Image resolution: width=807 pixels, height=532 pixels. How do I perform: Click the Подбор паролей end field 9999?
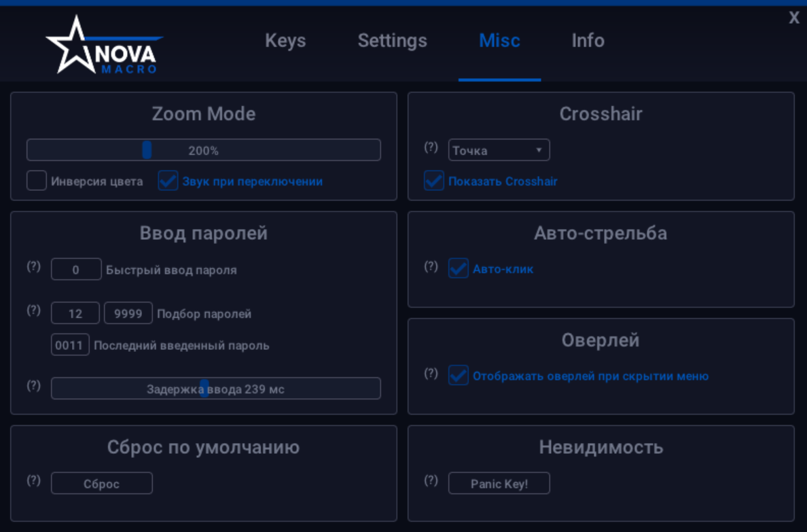tap(128, 313)
